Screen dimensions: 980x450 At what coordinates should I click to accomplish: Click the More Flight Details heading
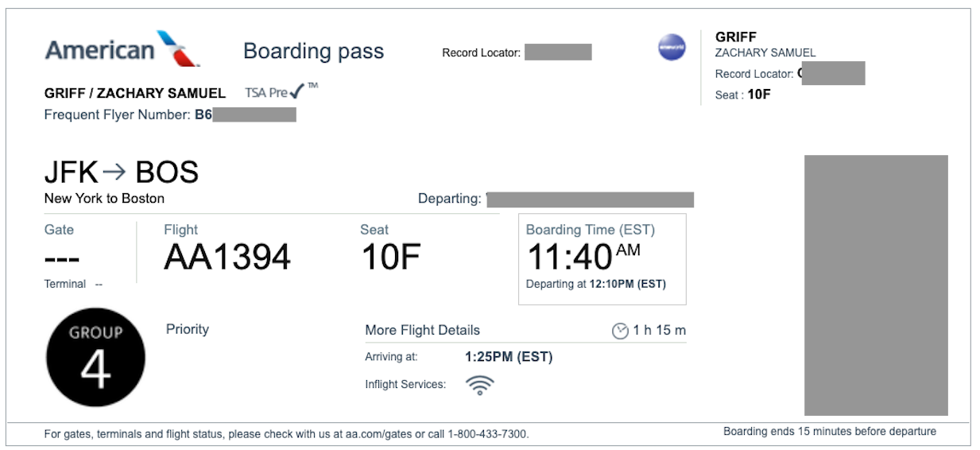click(422, 330)
